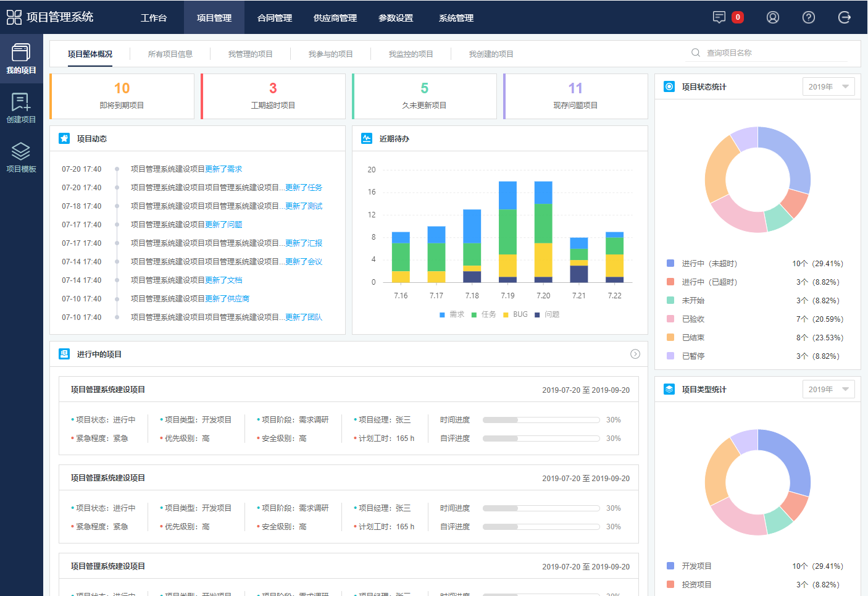Open 系统管理 top menu
868x596 pixels.
(x=456, y=18)
